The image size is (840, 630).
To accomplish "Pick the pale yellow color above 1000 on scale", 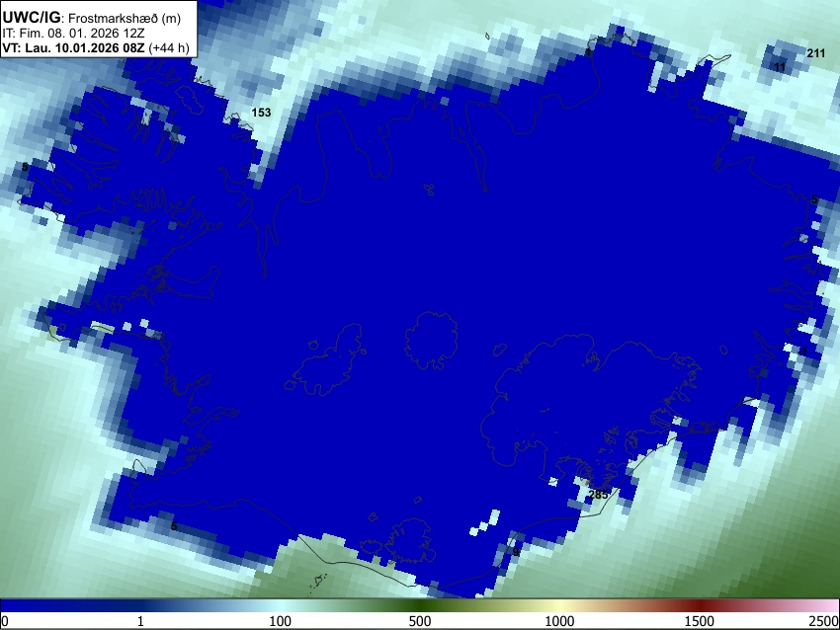I will point(559,606).
